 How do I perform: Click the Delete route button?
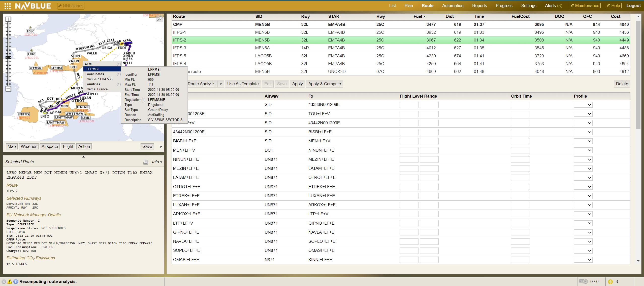click(622, 84)
